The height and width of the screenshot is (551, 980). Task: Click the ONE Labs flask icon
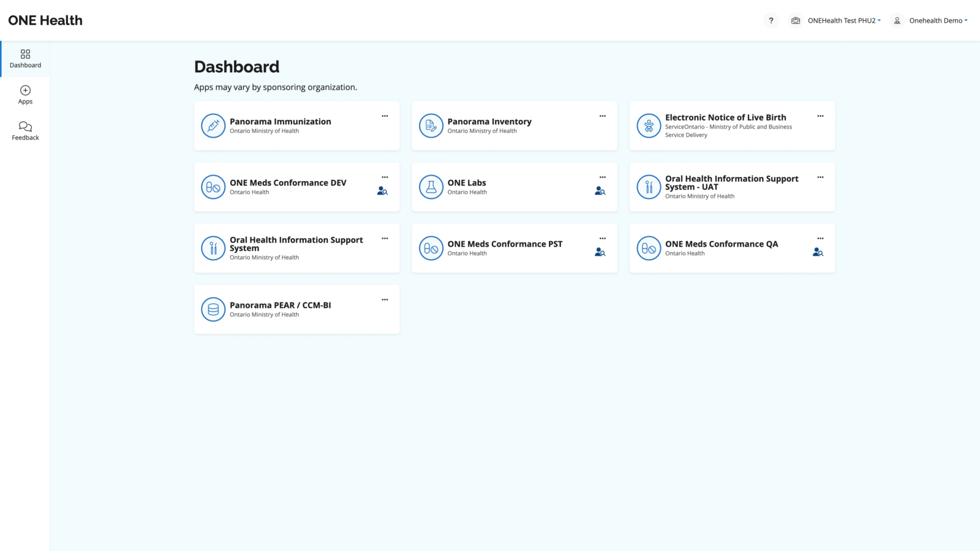click(x=431, y=187)
